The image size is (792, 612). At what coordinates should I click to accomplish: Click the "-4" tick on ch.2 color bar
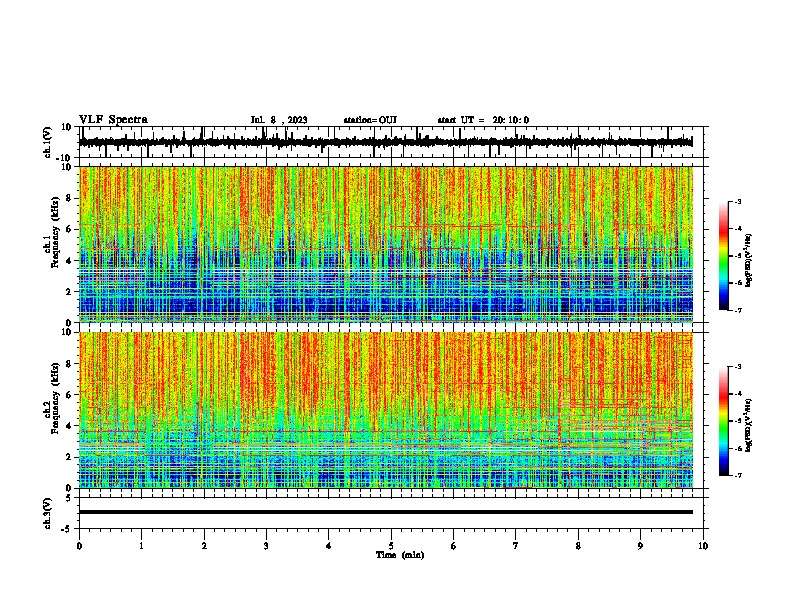point(737,394)
